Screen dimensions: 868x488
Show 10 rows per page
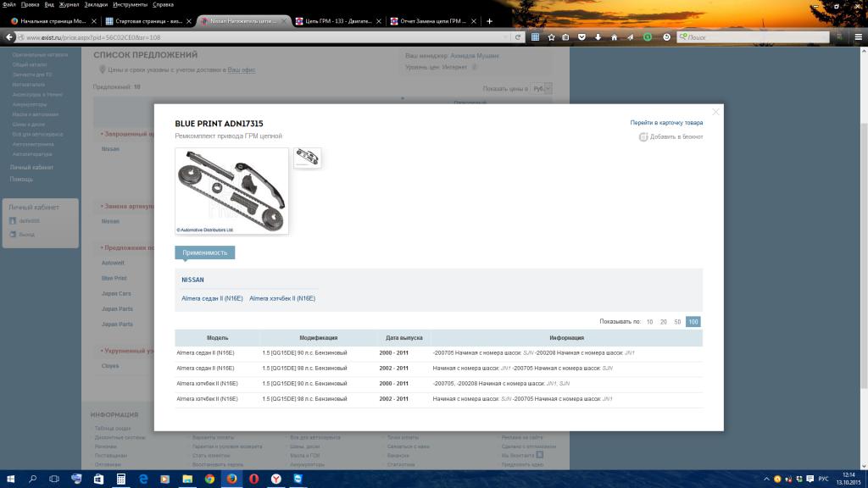[x=649, y=321]
